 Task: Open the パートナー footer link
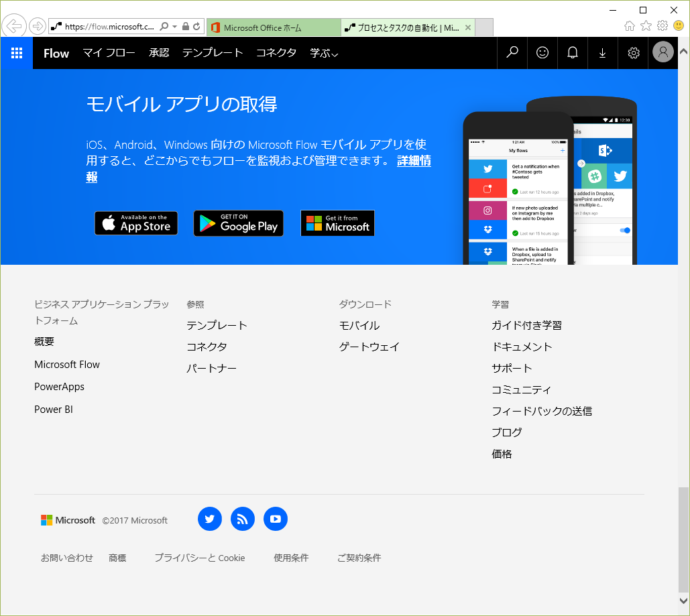[x=211, y=368]
